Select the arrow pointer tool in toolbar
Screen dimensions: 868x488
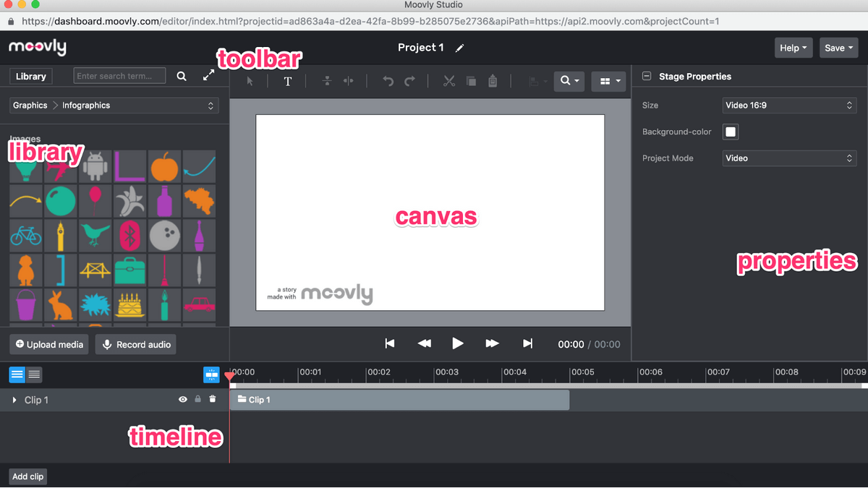tap(250, 81)
